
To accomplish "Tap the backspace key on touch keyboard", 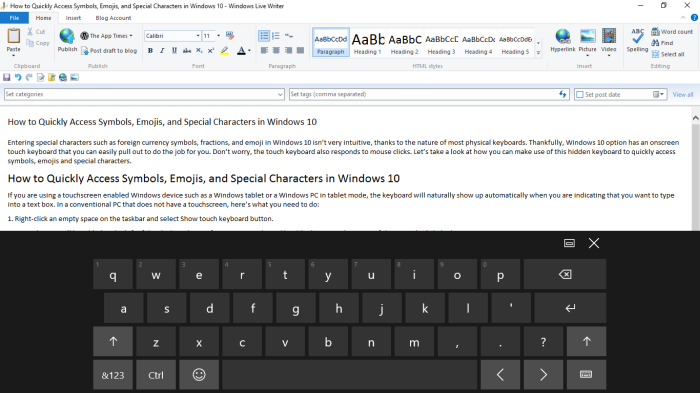I will coord(565,274).
